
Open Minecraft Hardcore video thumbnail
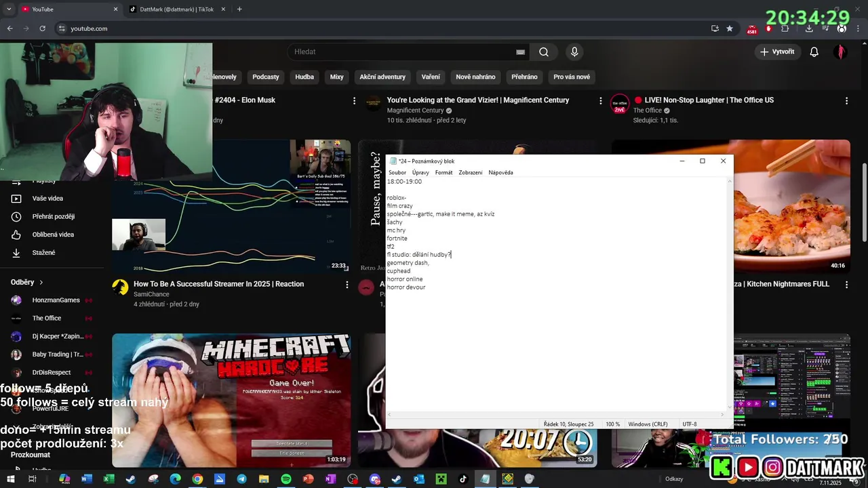pos(231,400)
